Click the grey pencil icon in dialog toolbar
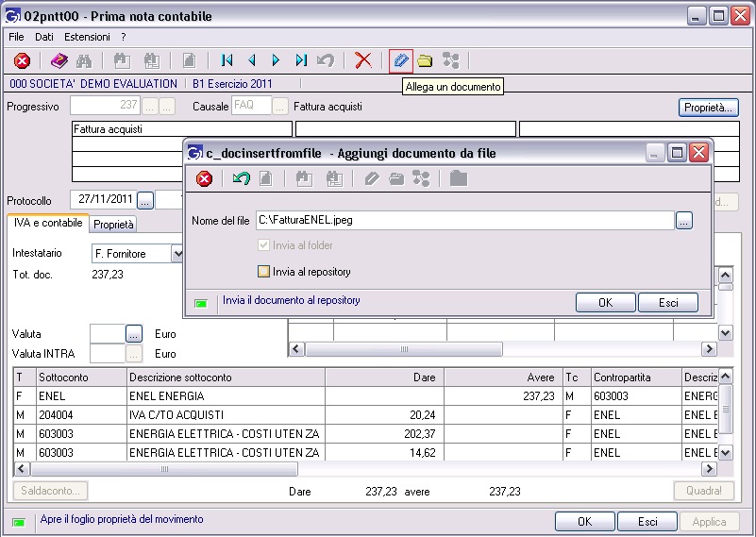The width and height of the screenshot is (756, 537). point(371,178)
